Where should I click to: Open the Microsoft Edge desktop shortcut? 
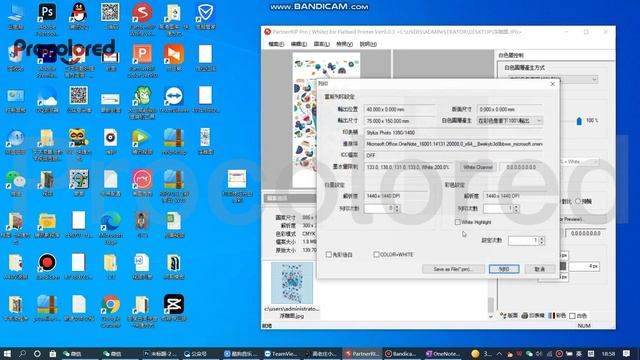click(x=110, y=222)
